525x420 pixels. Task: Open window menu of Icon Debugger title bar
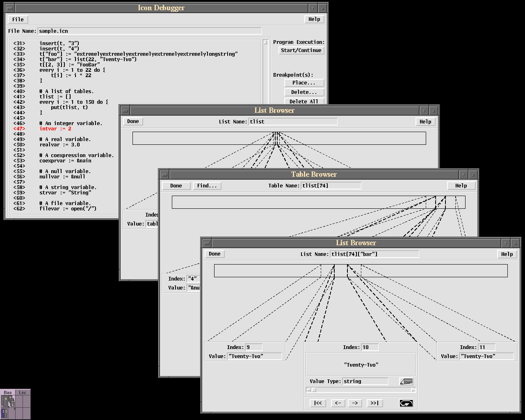pyautogui.click(x=10, y=8)
